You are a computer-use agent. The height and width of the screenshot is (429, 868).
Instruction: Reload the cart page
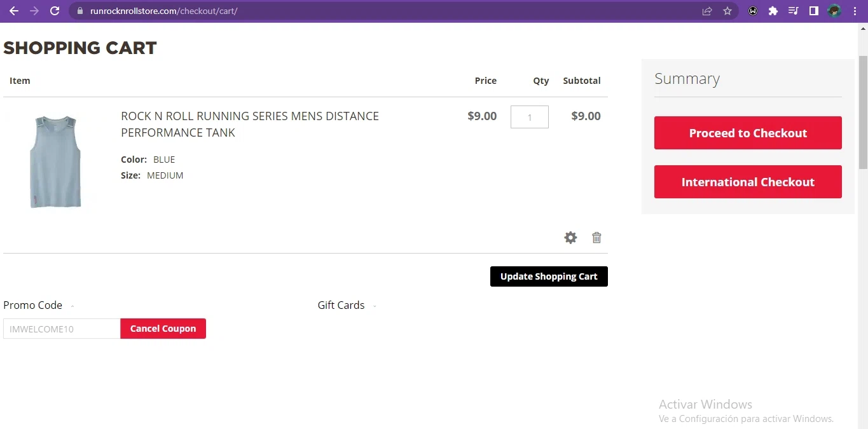pyautogui.click(x=55, y=11)
